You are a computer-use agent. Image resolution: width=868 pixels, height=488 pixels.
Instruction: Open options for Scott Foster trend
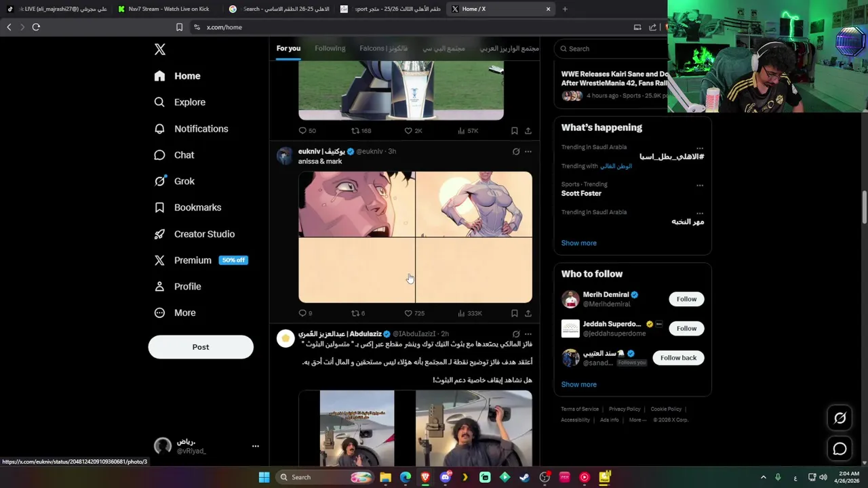(x=700, y=185)
